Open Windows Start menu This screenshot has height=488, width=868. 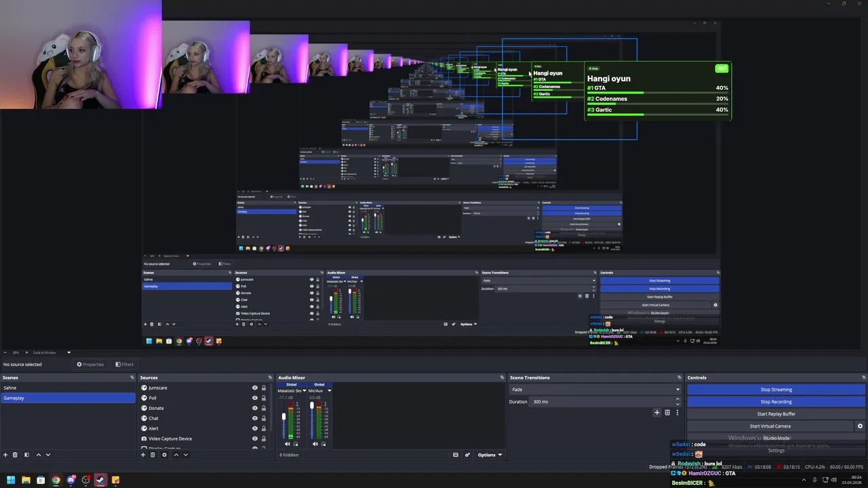[11, 480]
